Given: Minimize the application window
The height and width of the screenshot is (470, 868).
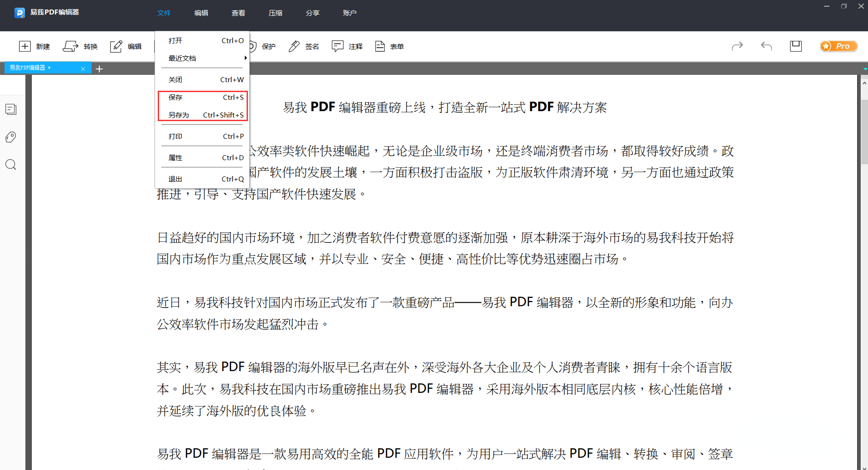Looking at the screenshot, I should (827, 6).
